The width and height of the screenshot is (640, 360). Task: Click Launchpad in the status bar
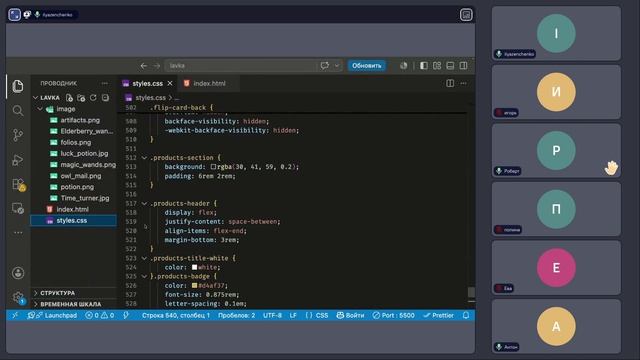[x=56, y=315]
